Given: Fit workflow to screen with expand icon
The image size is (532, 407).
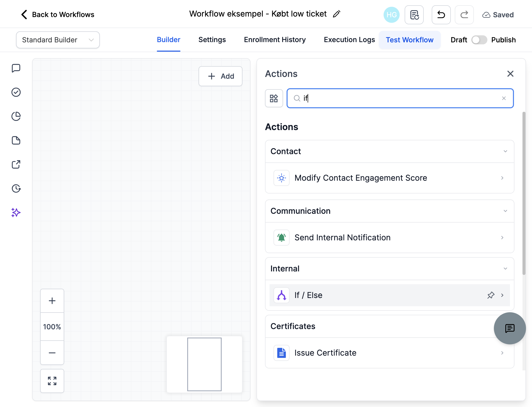Looking at the screenshot, I should [52, 381].
